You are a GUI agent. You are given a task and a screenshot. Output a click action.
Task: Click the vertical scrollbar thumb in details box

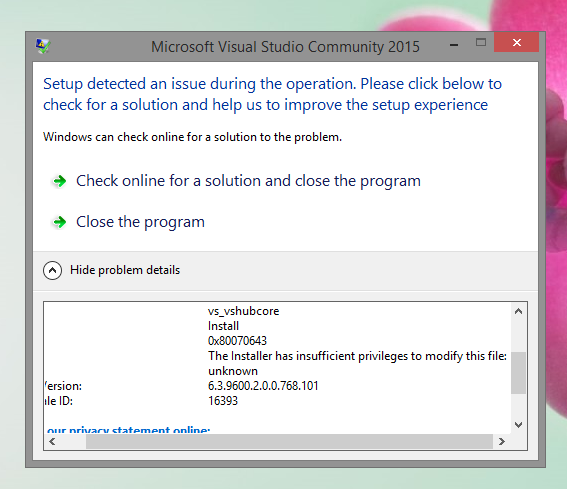(518, 373)
